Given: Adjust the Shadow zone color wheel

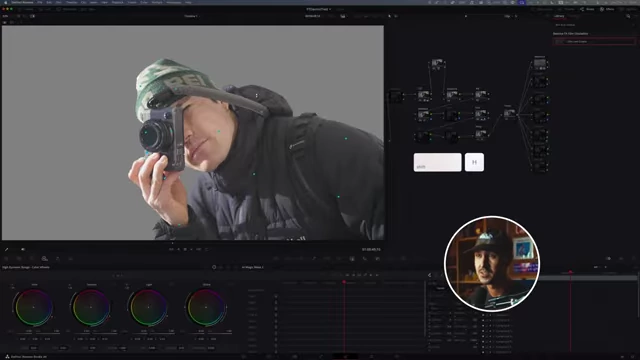Looking at the screenshot, I should coord(91,307).
